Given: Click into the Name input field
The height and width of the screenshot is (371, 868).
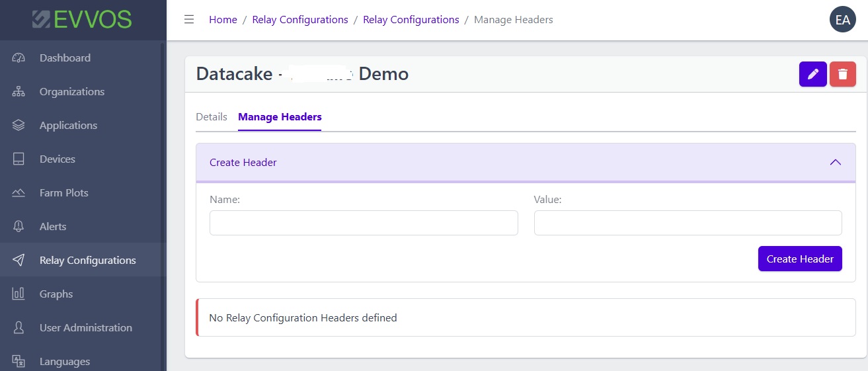Looking at the screenshot, I should click(364, 223).
